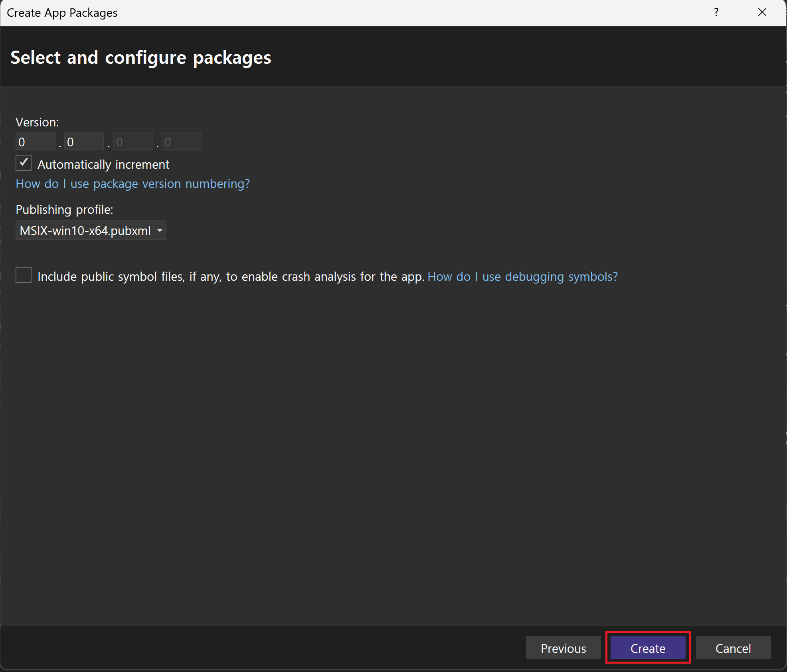Enable the Include public symbol files checkbox
787x672 pixels.
[24, 275]
